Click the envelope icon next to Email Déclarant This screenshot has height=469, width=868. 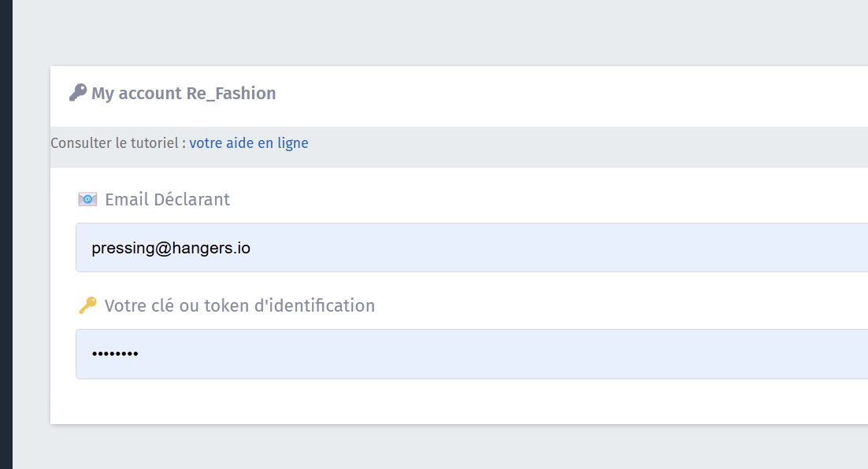pos(87,199)
